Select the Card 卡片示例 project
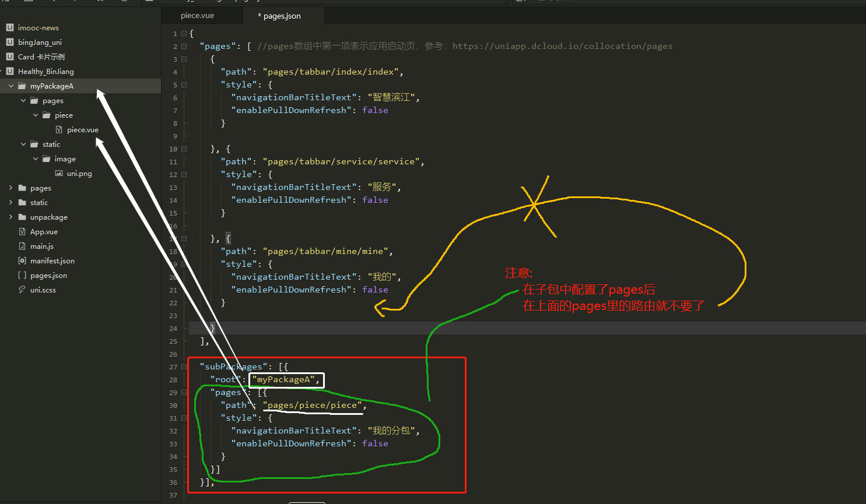Image resolution: width=866 pixels, height=504 pixels. [x=41, y=57]
